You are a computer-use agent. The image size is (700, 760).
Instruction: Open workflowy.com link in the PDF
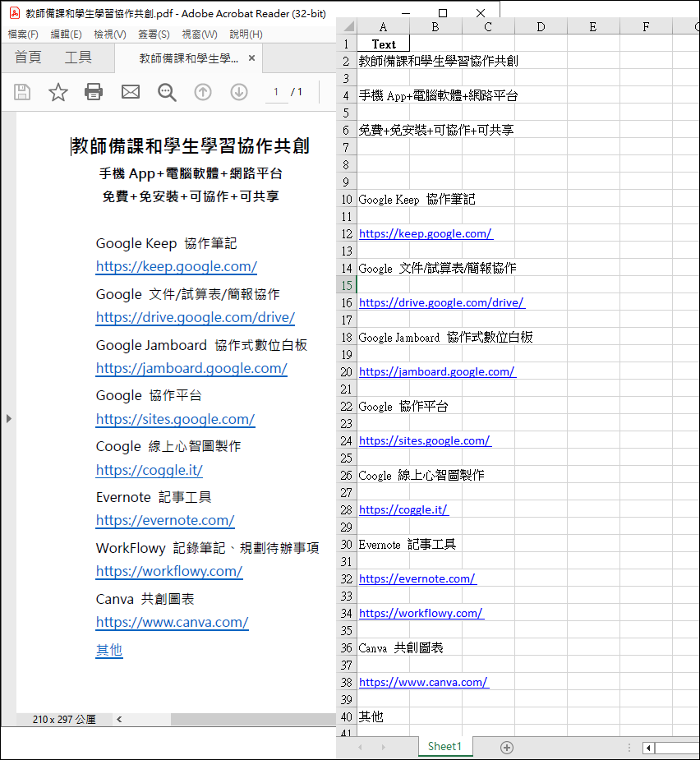coord(169,571)
